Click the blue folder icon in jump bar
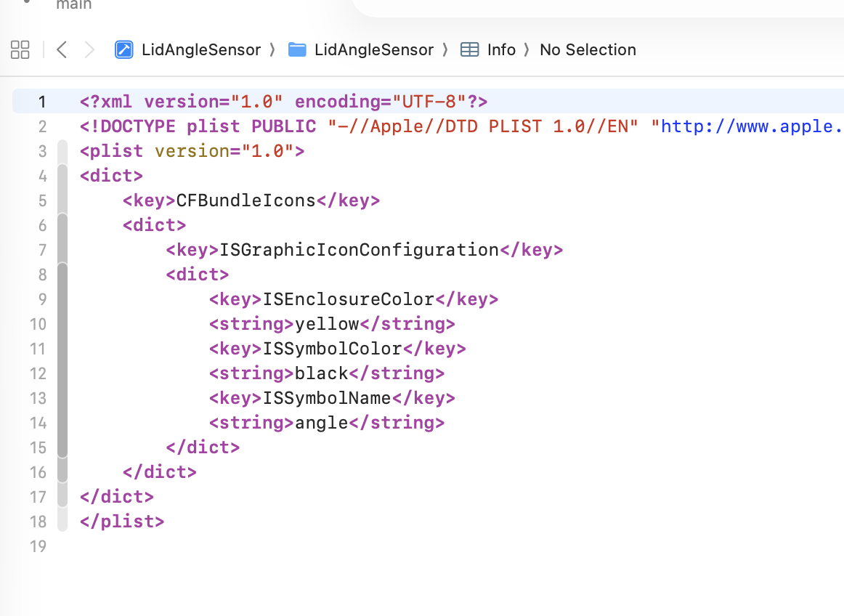This screenshot has width=844, height=616. pyautogui.click(x=297, y=49)
